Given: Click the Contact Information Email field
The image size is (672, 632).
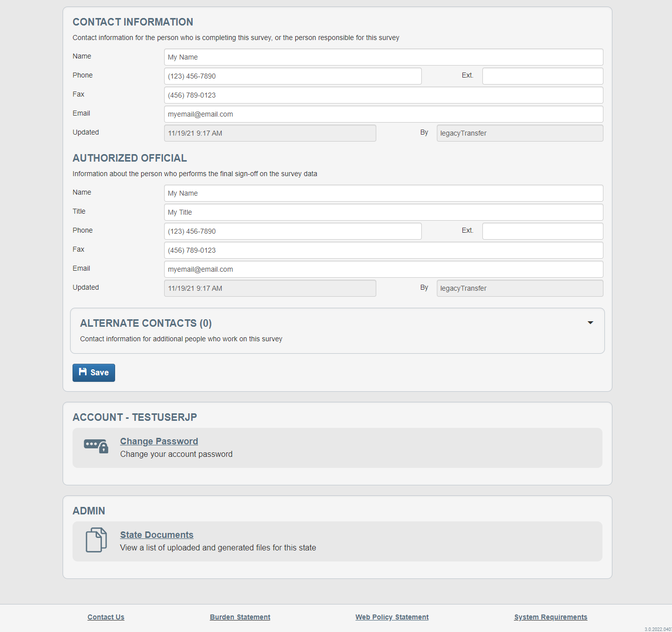Looking at the screenshot, I should [x=383, y=114].
